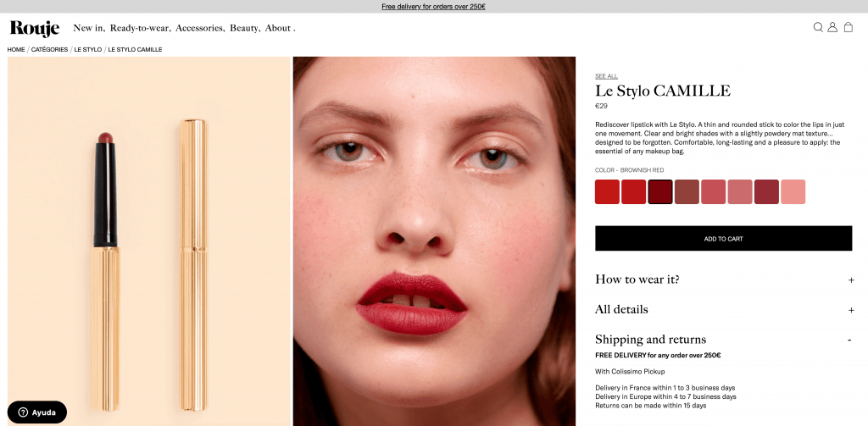Click the Le Stylo CAMILLE product title
Screen dimensions: 868x426
pos(663,91)
